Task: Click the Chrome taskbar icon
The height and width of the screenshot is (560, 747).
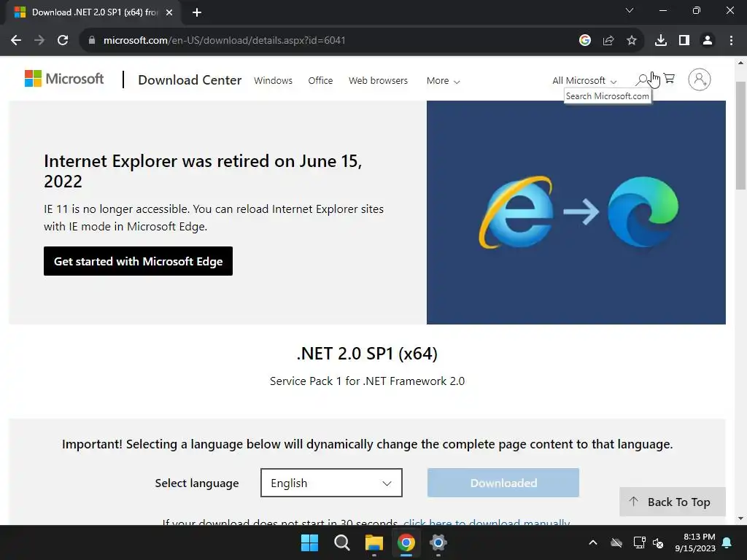Action: [406, 542]
